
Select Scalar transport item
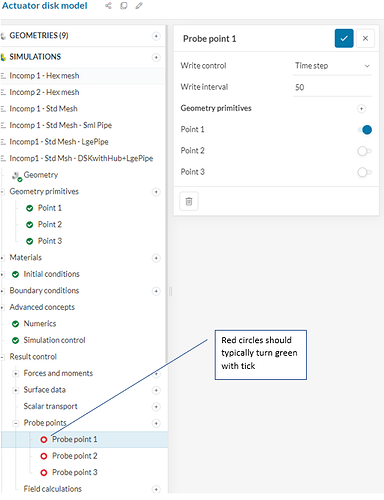tap(50, 407)
